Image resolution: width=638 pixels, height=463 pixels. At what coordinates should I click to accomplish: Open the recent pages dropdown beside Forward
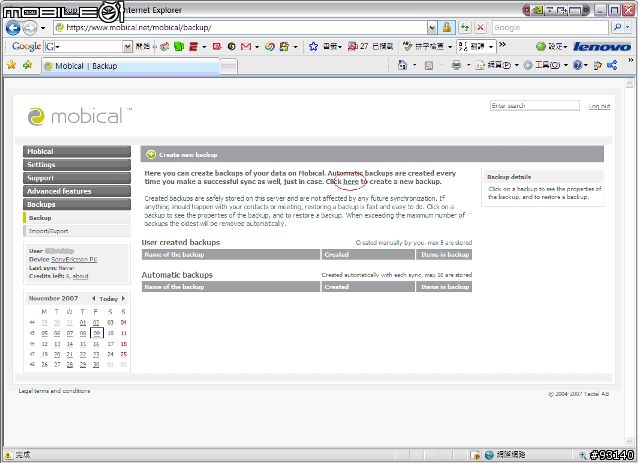pos(43,28)
